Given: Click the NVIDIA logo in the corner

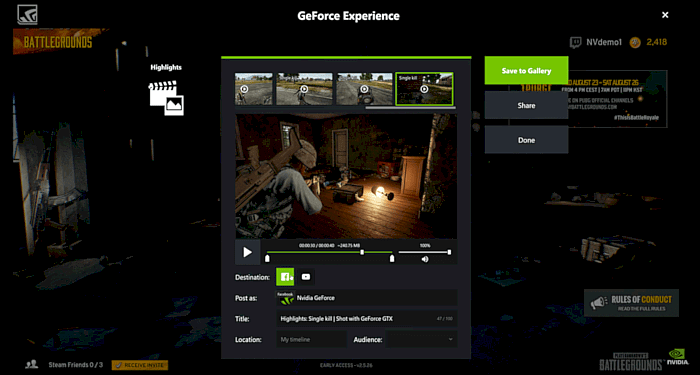Looking at the screenshot, I should [677, 357].
